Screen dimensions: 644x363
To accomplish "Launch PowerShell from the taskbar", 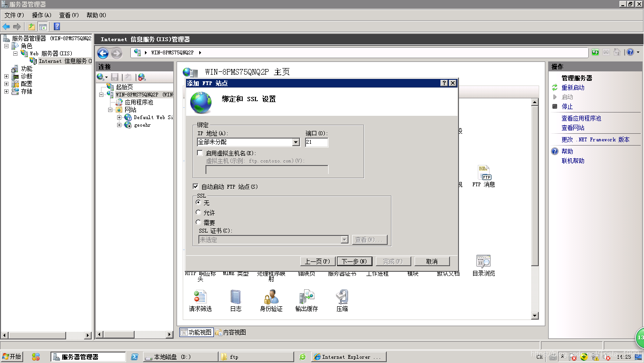I will [x=135, y=357].
